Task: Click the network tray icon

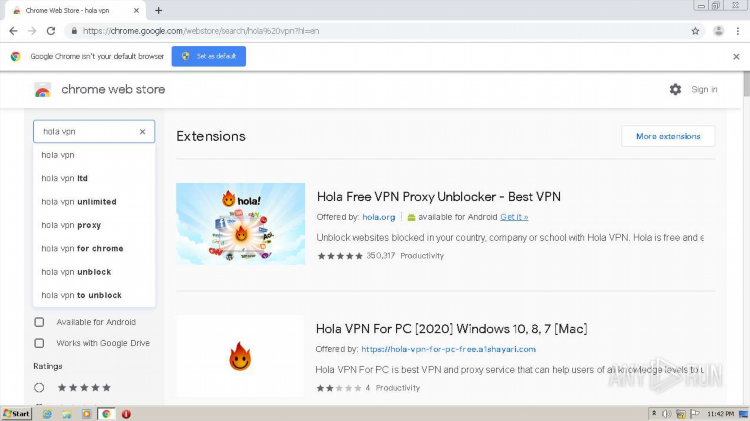Action: [x=680, y=414]
